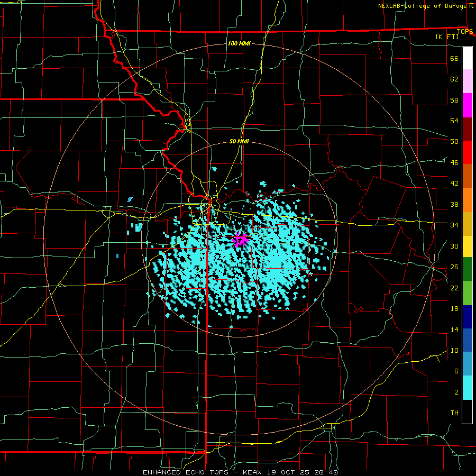476x476 pixels.
Task: Click the "2" legend value
Action: click(456, 392)
